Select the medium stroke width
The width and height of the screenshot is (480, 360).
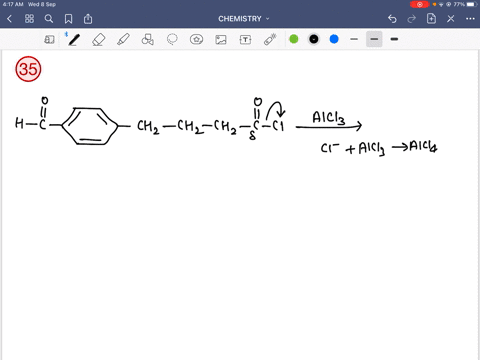(374, 39)
